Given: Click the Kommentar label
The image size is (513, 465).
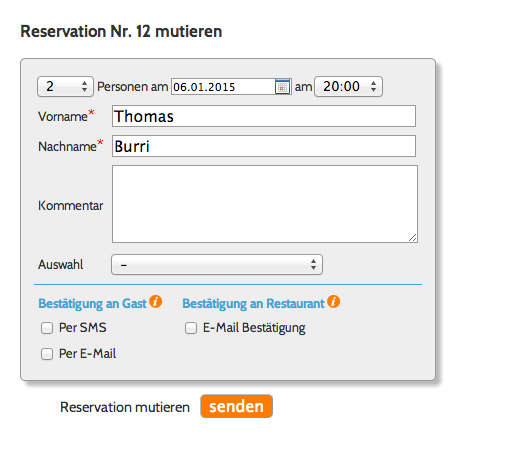Looking at the screenshot, I should pos(71,206).
